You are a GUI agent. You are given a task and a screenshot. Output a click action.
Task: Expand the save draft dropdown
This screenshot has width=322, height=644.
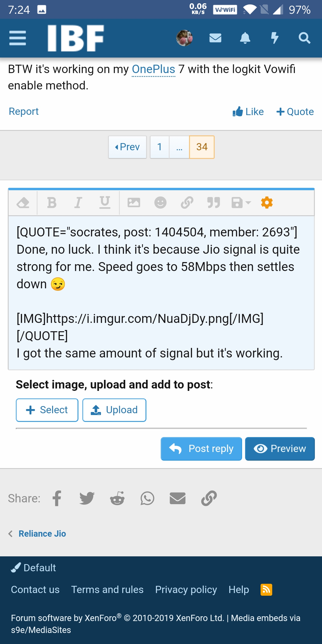point(241,203)
